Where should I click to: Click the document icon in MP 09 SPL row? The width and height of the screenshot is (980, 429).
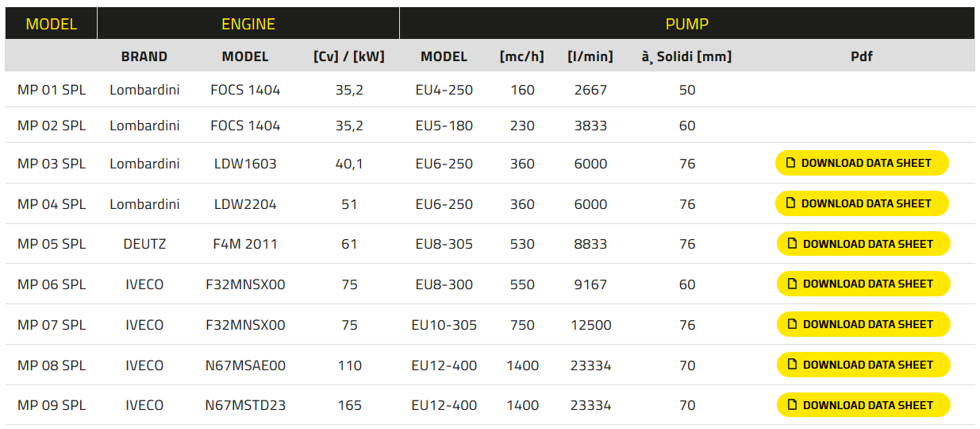tap(792, 405)
